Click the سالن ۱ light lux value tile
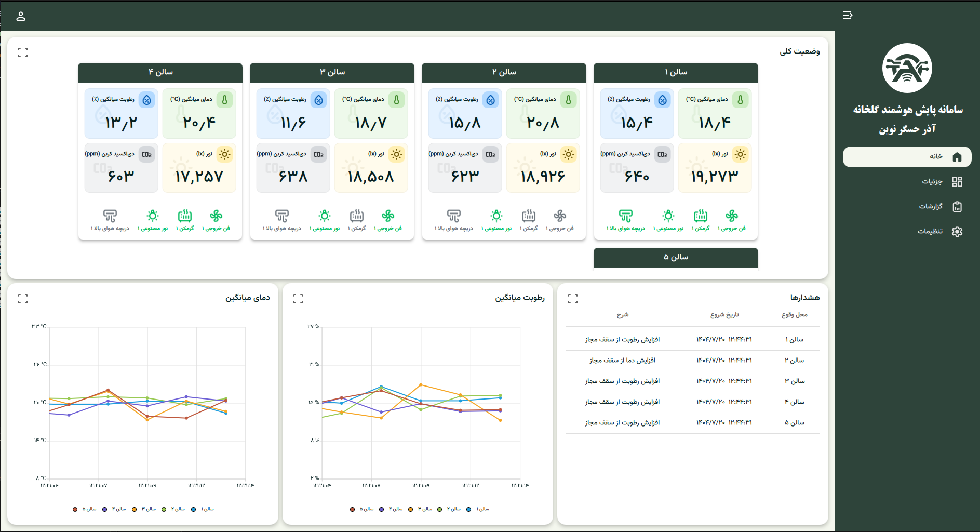Viewport: 980px width, 532px height. 715,168
